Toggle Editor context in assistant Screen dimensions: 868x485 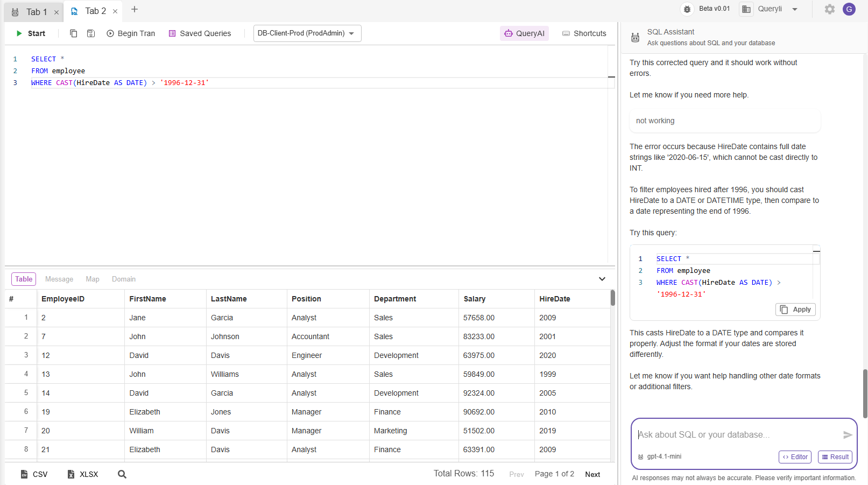(795, 457)
